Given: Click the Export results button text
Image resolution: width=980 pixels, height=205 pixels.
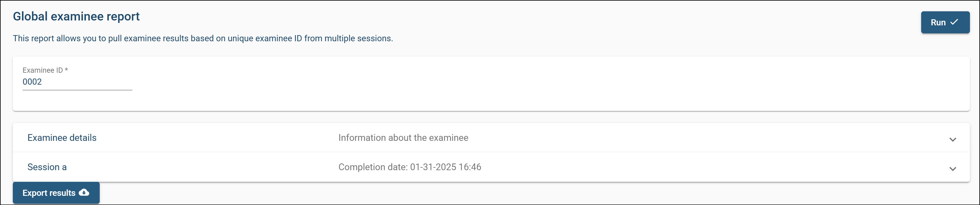Looking at the screenshot, I should click(49, 193).
